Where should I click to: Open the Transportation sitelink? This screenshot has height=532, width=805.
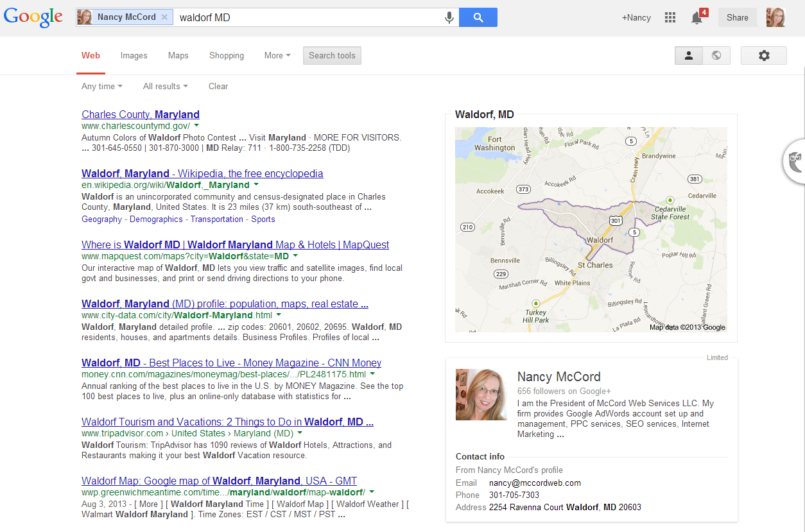pos(217,219)
